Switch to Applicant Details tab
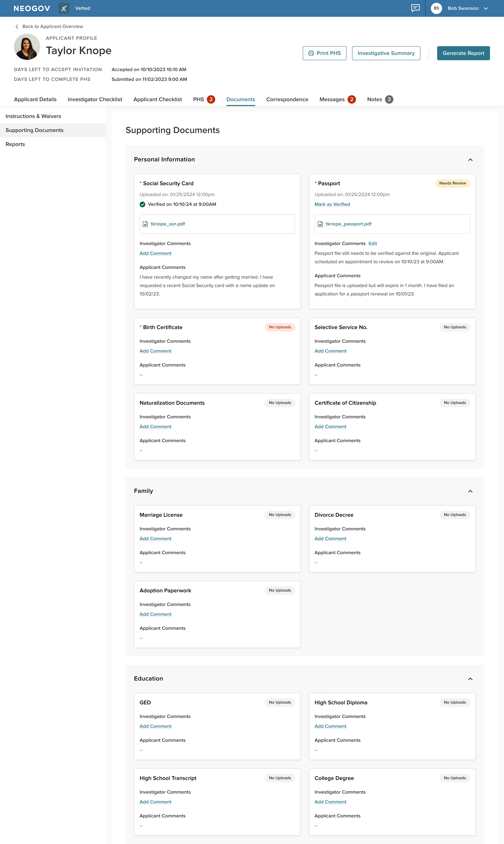The height and width of the screenshot is (844, 504). click(35, 100)
